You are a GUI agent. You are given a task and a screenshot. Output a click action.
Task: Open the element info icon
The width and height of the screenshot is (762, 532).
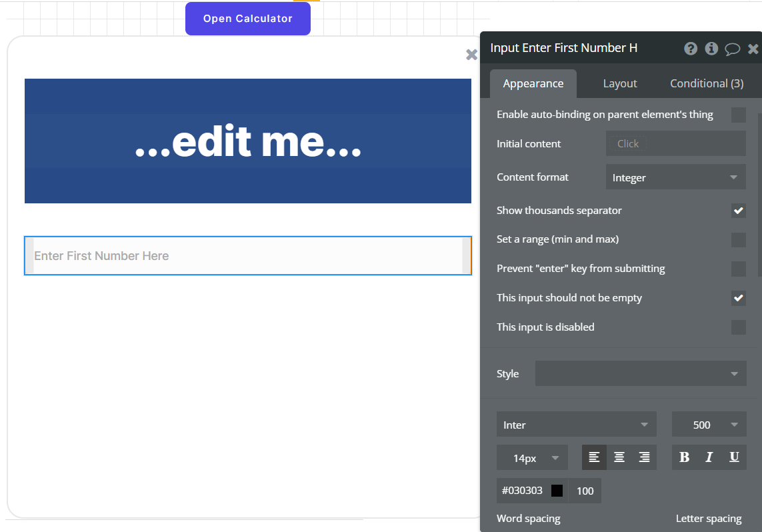coord(711,49)
